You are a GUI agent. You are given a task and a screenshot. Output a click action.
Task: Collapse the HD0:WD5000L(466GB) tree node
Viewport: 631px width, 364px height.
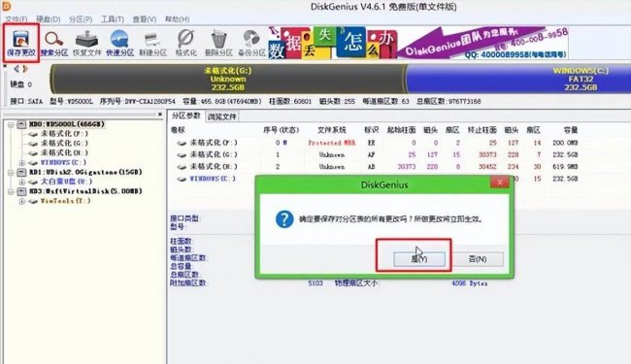[12, 124]
